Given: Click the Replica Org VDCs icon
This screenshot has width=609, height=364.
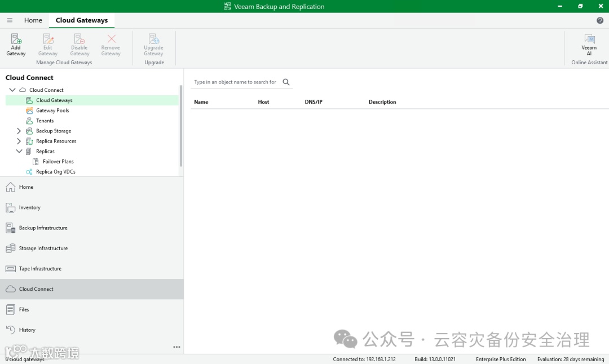Looking at the screenshot, I should click(29, 171).
